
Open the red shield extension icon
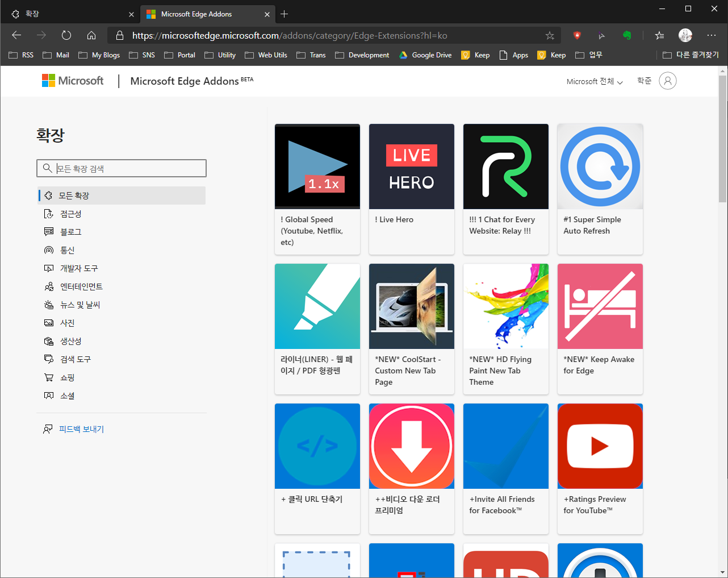pos(577,35)
